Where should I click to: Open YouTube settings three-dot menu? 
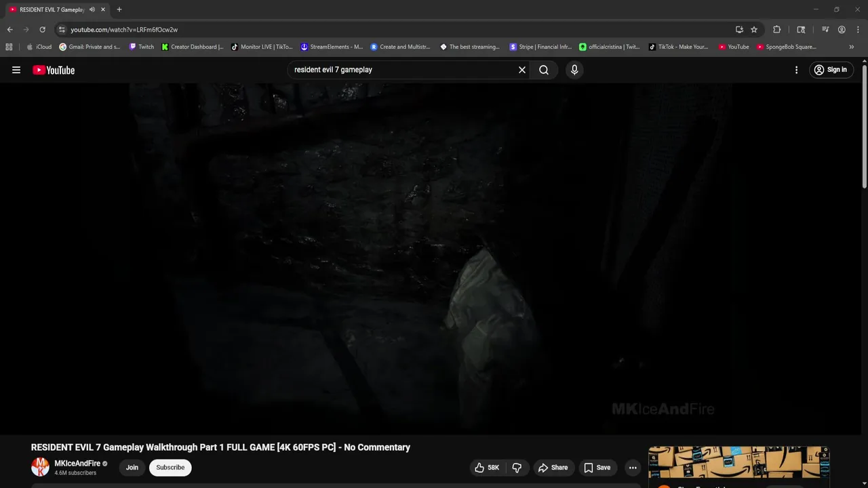796,70
